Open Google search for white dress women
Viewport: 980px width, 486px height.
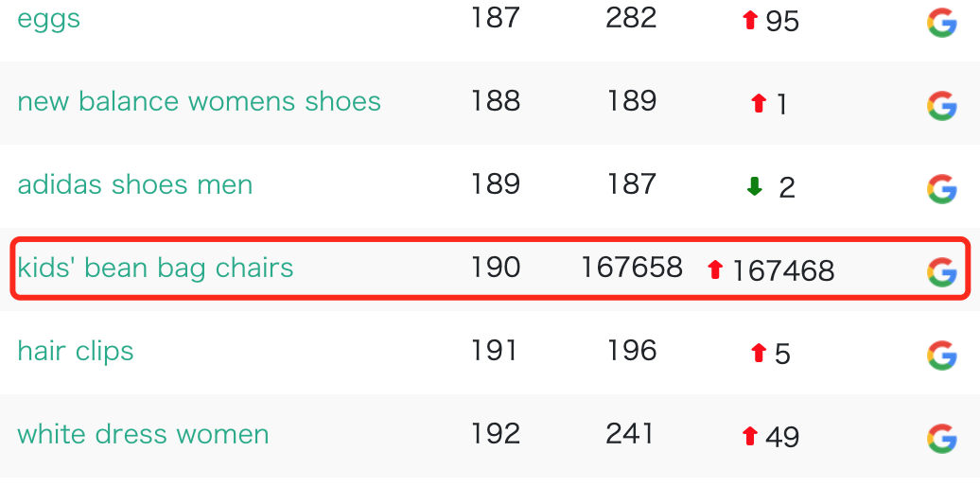click(941, 438)
